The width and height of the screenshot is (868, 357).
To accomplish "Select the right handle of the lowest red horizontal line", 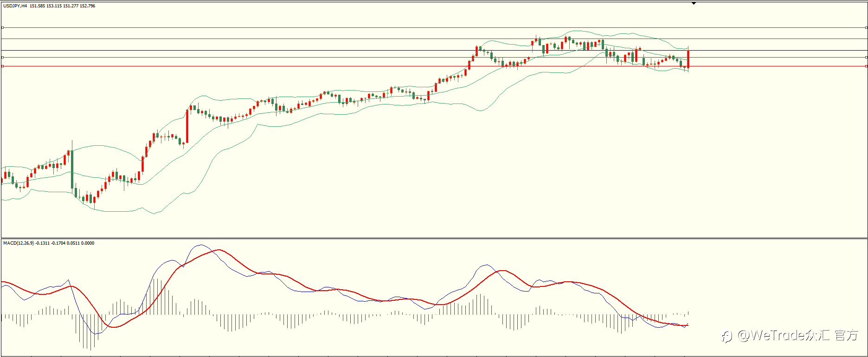I will tap(866, 66).
